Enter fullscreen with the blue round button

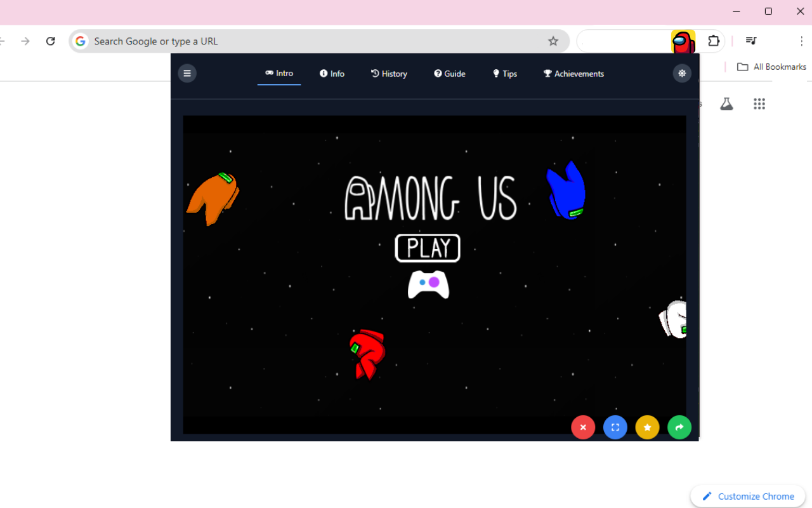pos(615,427)
